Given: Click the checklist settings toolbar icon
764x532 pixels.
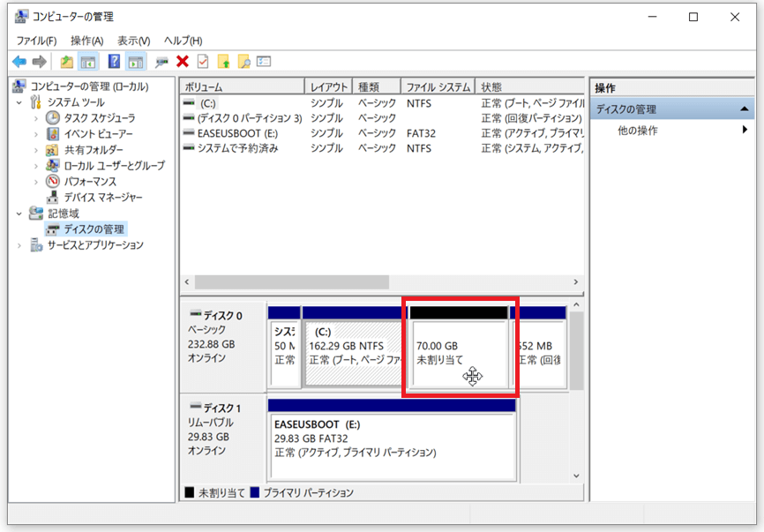Looking at the screenshot, I should 263,62.
